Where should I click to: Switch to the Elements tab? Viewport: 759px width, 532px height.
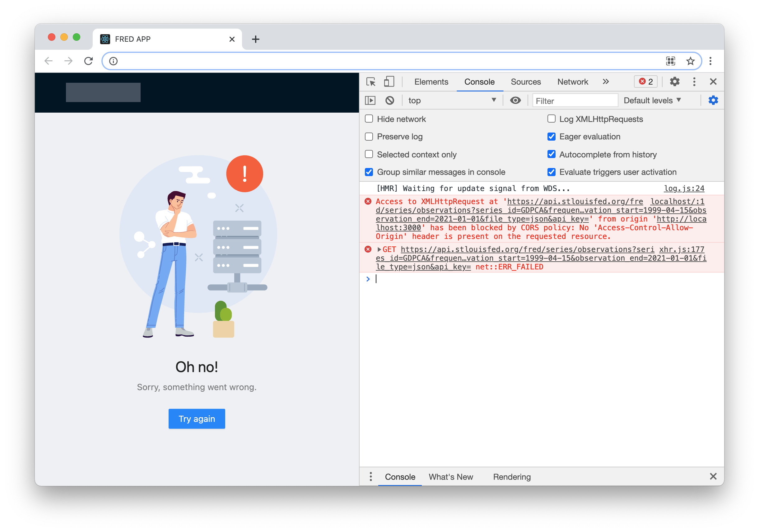(431, 82)
